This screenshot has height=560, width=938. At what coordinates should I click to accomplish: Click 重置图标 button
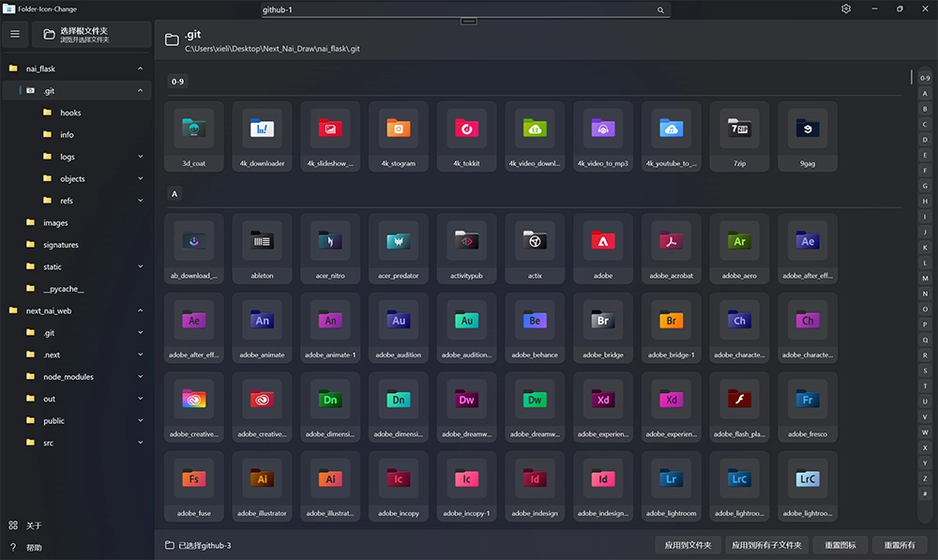pos(840,545)
